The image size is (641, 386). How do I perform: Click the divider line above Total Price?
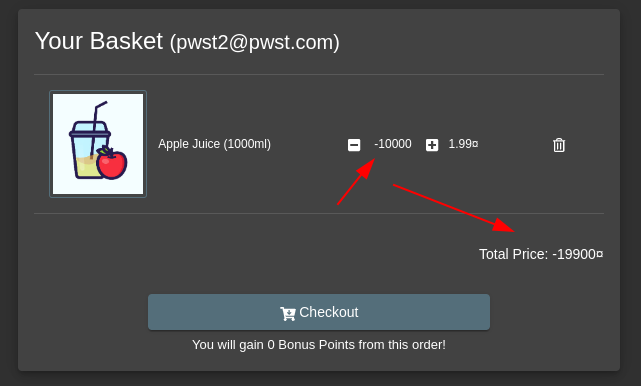coord(319,213)
